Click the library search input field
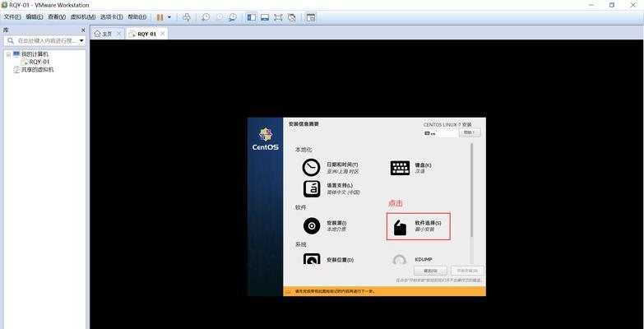Screen dimensions: 644x329 point(44,40)
